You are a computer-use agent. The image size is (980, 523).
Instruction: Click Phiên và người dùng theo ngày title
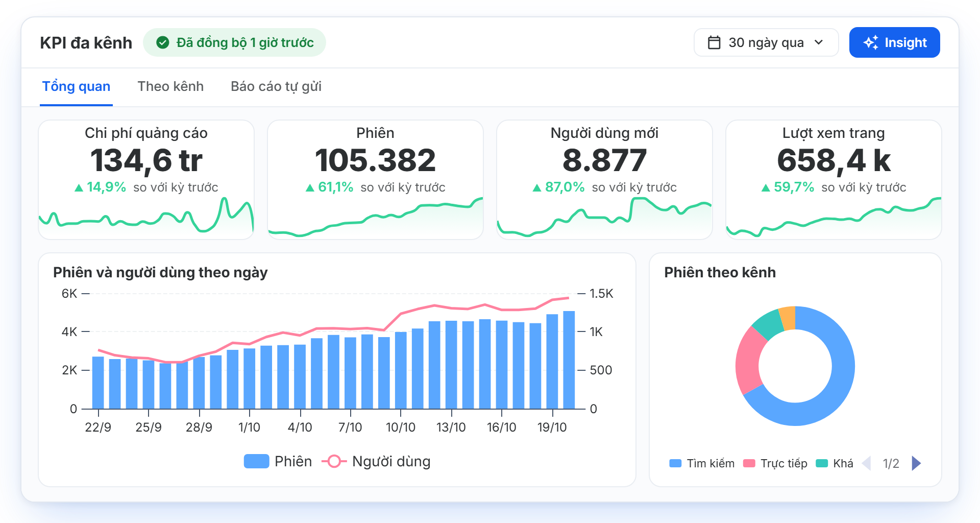(160, 272)
